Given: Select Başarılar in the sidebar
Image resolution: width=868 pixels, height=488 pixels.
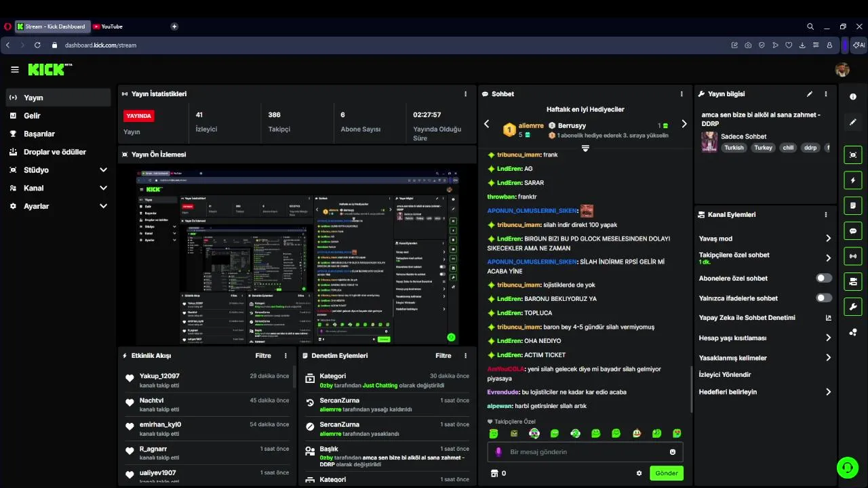Looking at the screenshot, I should point(59,134).
